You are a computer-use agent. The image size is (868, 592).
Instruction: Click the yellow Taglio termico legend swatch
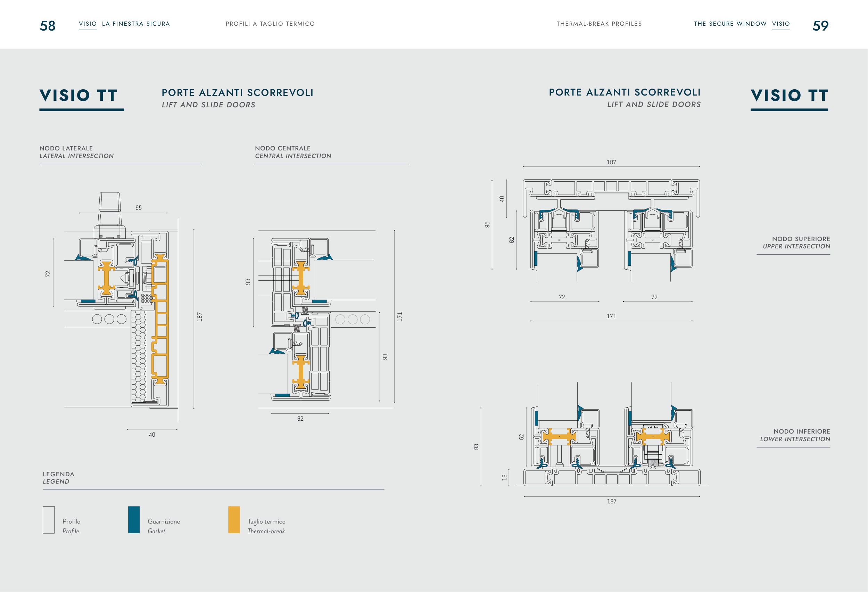pyautogui.click(x=234, y=519)
